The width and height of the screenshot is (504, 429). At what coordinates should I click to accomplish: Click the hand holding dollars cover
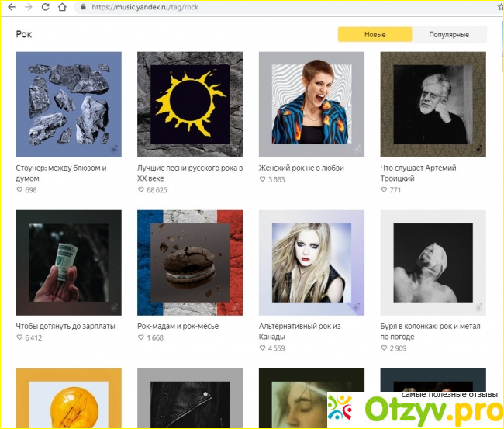[x=68, y=263]
